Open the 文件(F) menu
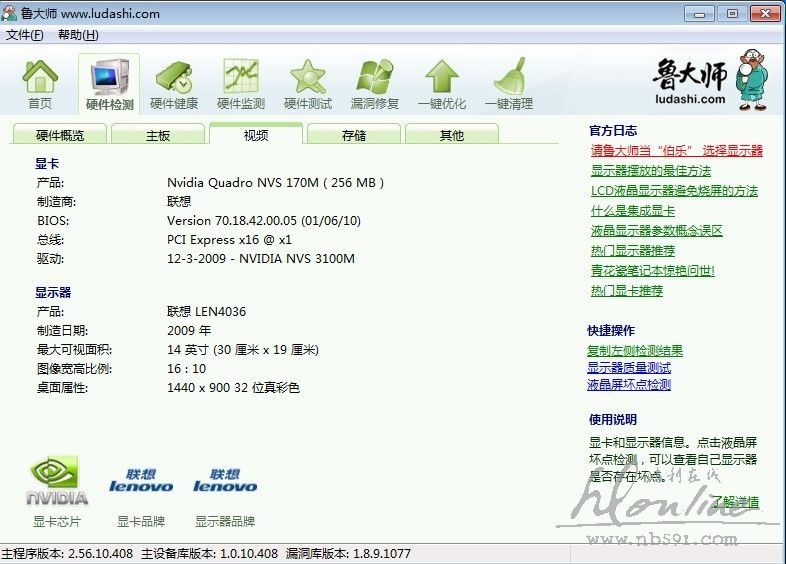Viewport: 786px width, 564px height. point(25,35)
